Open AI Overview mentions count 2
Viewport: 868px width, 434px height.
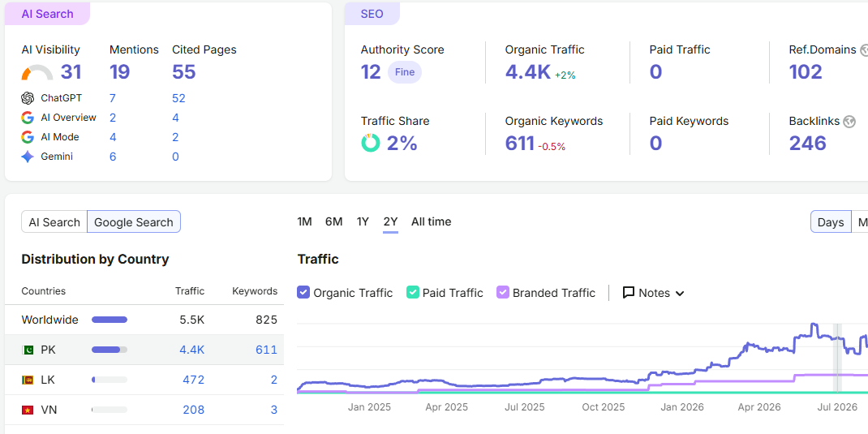point(113,118)
